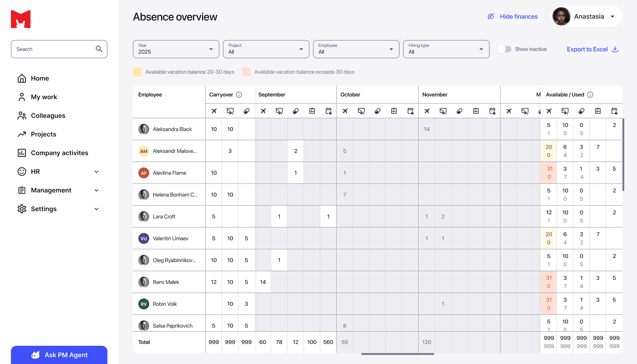Click the pill sick-leave icon under September
The image size is (637, 364).
tap(296, 111)
